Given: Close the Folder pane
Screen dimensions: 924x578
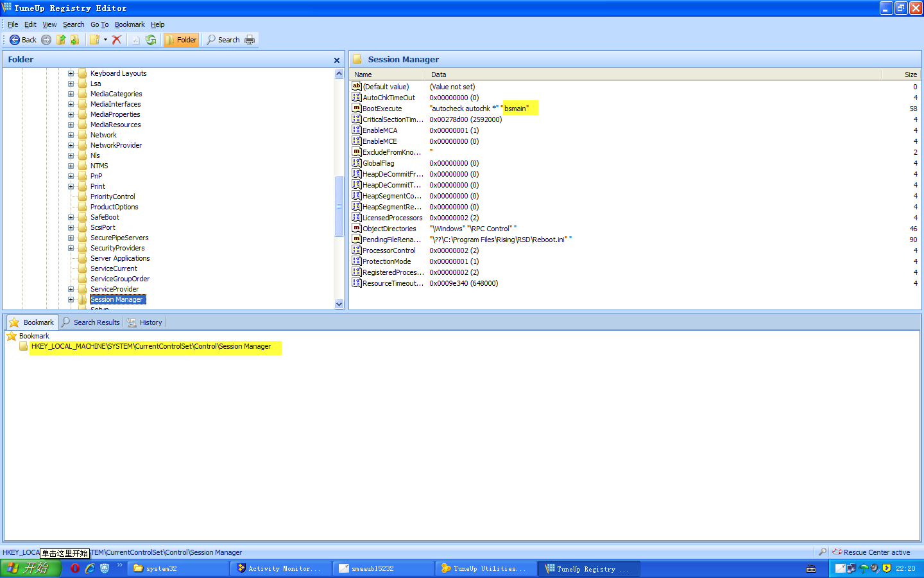Looking at the screenshot, I should pos(337,60).
